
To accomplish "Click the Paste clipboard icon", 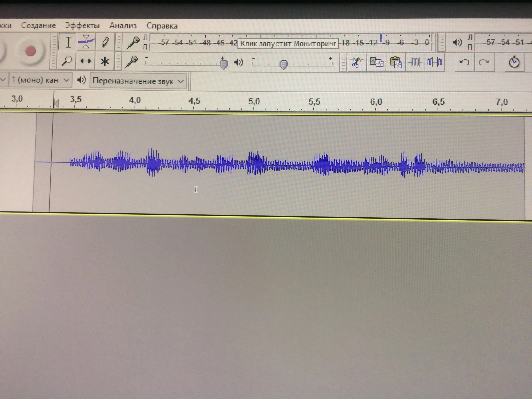I will [396, 63].
